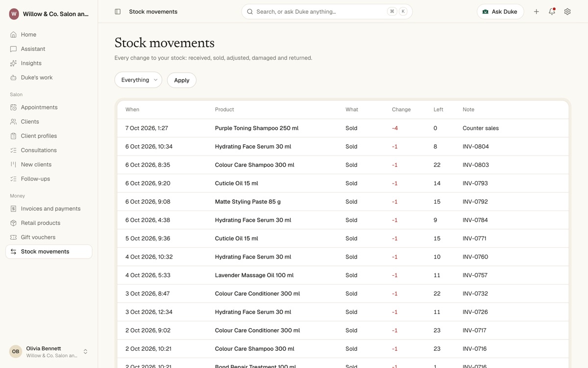Image resolution: width=588 pixels, height=368 pixels.
Task: Go to Home in sidebar
Action: pyautogui.click(x=49, y=35)
